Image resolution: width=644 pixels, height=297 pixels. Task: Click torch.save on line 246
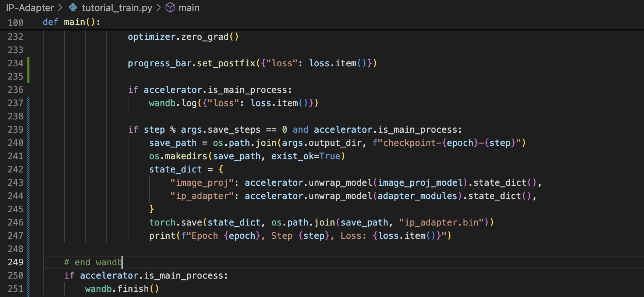tap(175, 223)
